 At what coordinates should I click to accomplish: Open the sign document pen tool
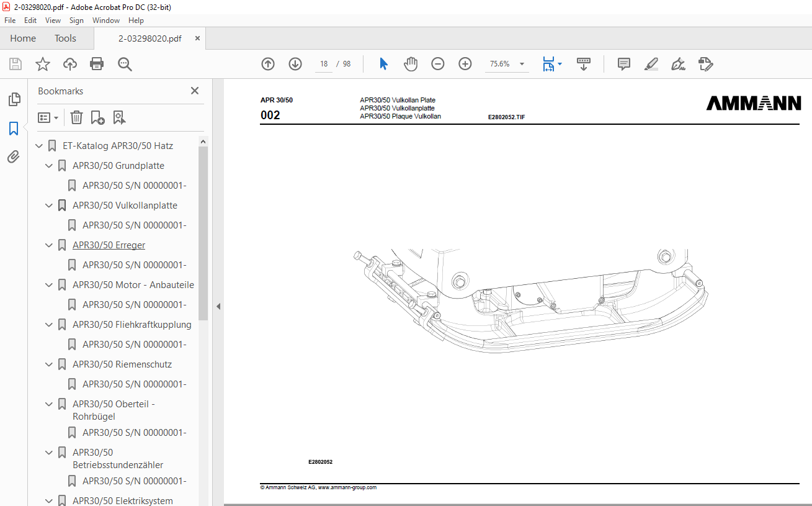(x=678, y=64)
